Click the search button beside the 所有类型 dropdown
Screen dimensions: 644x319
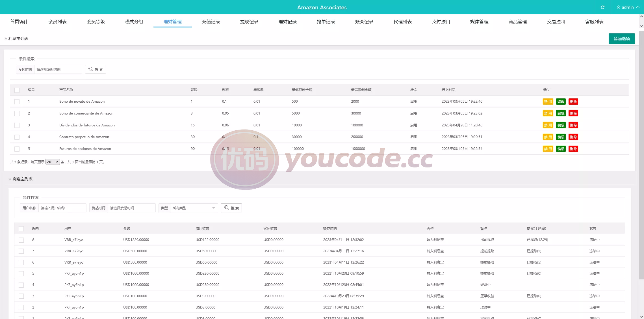coord(231,208)
